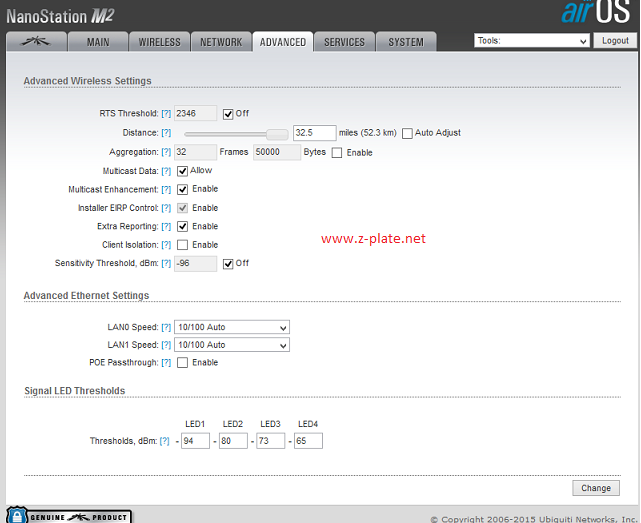Click Advanced Wireless Settings heading
This screenshot has width=641, height=523.
[87, 81]
